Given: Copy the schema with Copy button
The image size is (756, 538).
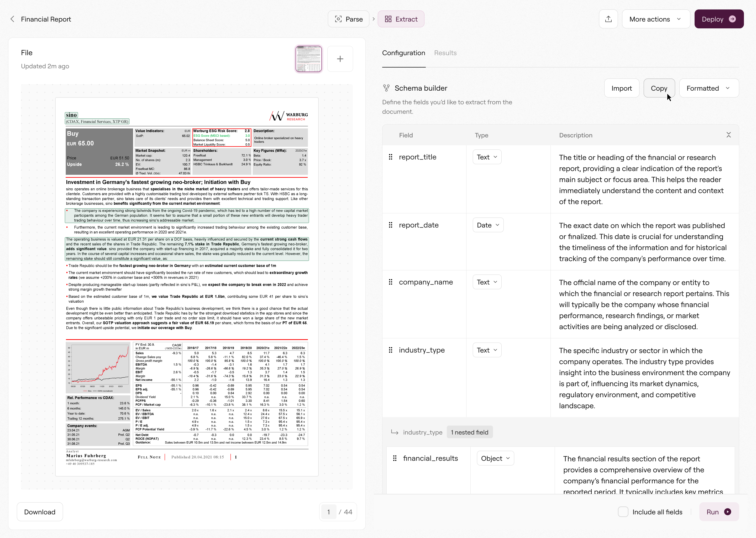Looking at the screenshot, I should tap(659, 88).
